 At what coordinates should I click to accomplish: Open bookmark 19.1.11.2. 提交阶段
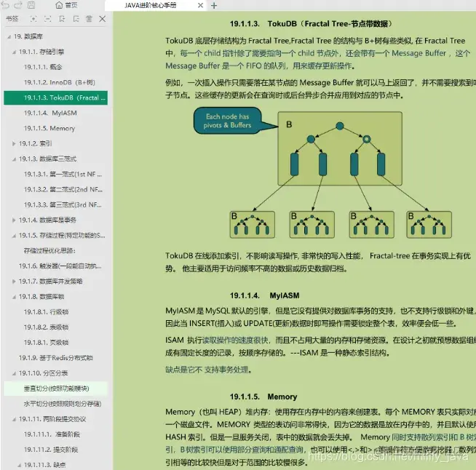point(51,450)
